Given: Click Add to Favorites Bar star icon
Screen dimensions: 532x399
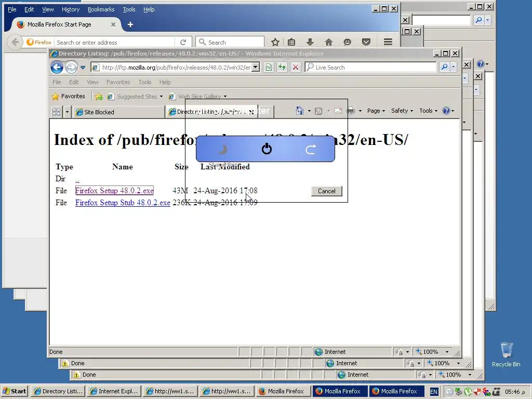Looking at the screenshot, I should [x=99, y=97].
